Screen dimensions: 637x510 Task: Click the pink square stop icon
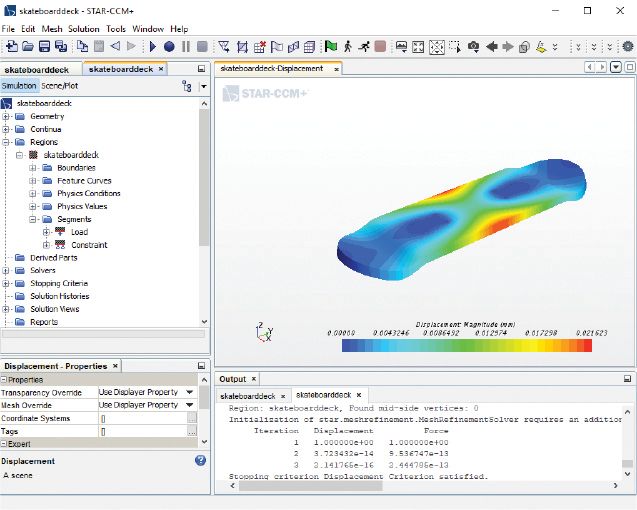tap(380, 47)
